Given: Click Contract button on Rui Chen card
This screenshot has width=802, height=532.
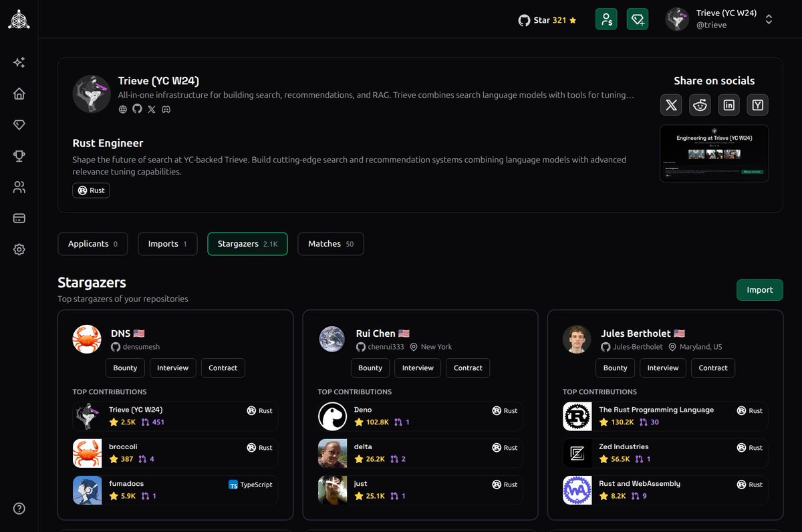Looking at the screenshot, I should [469, 368].
